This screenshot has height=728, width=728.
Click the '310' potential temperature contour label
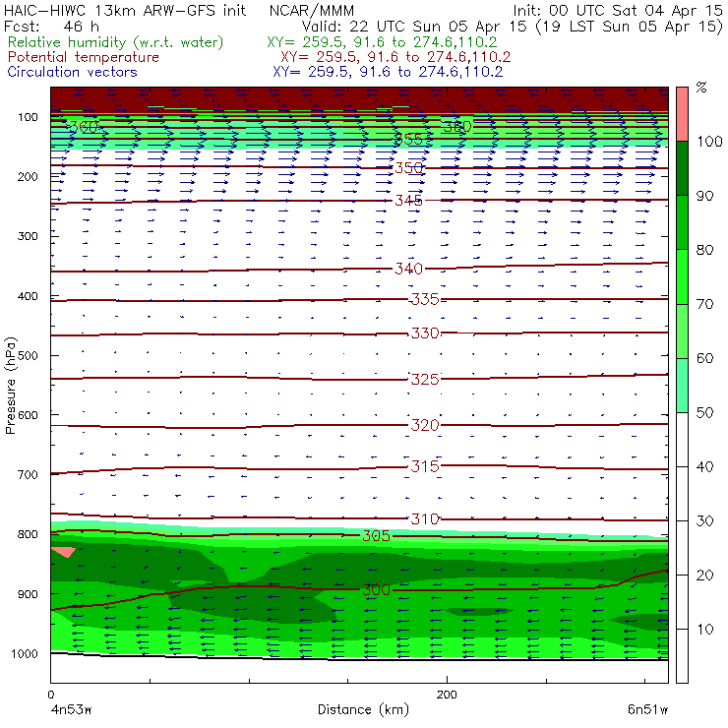point(425,518)
